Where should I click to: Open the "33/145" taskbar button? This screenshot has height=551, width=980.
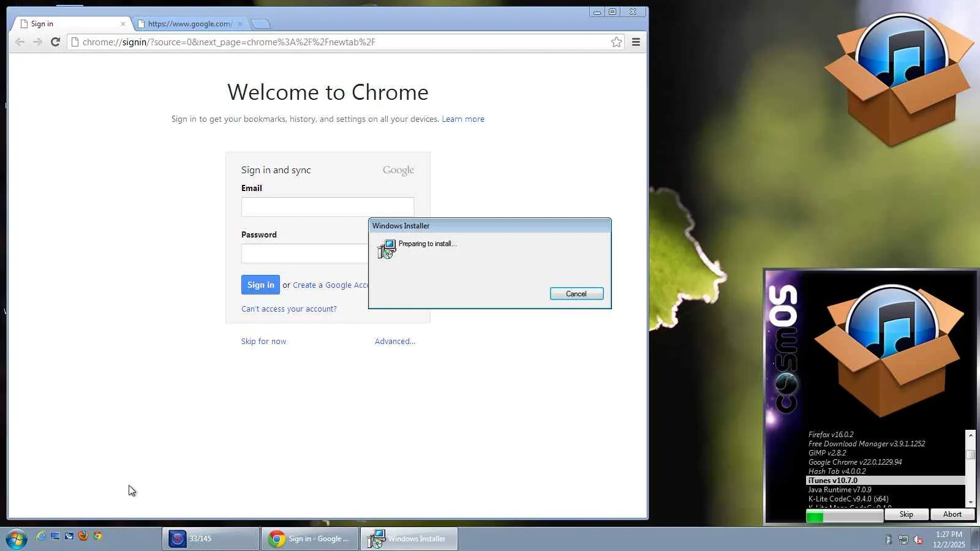coord(211,539)
